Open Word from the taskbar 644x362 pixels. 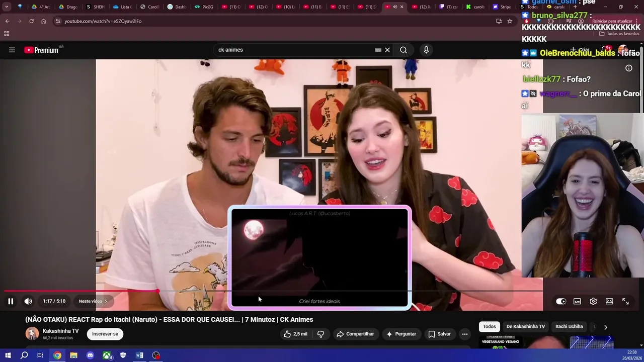(x=139, y=355)
